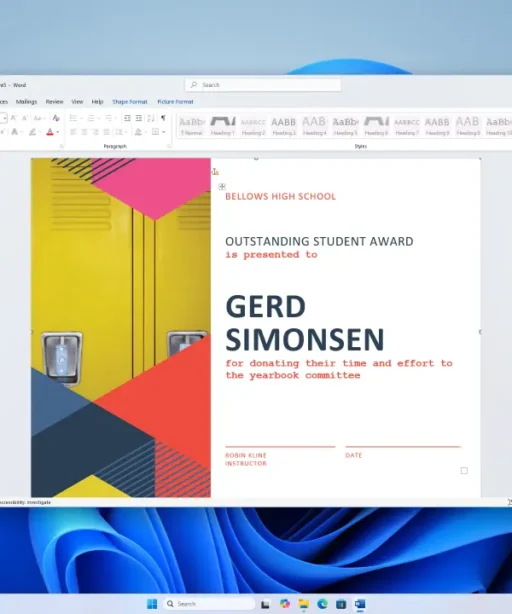Click table move handle above school name
The width and height of the screenshot is (512, 614).
point(222,186)
